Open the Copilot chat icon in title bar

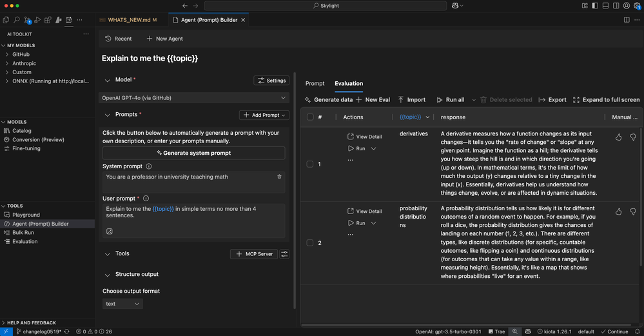(455, 6)
